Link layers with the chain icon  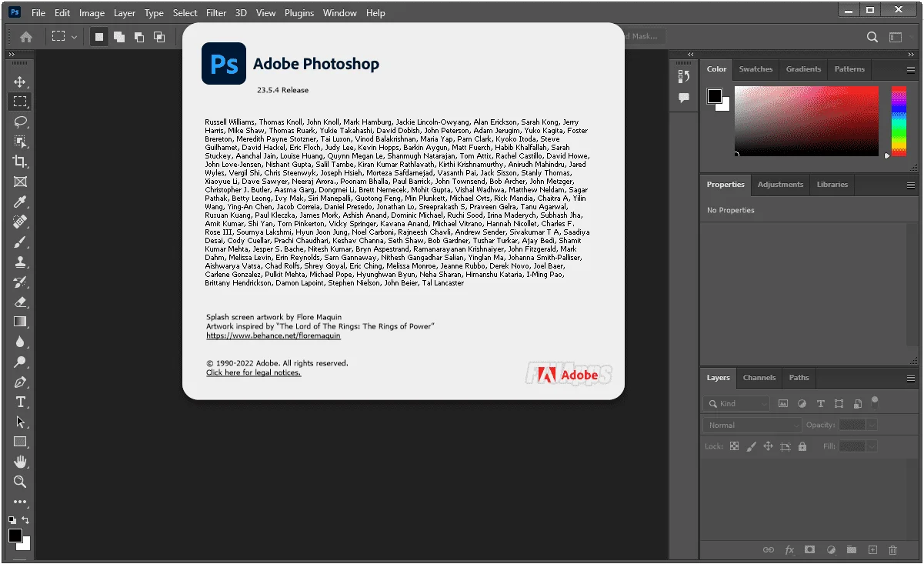(x=768, y=550)
